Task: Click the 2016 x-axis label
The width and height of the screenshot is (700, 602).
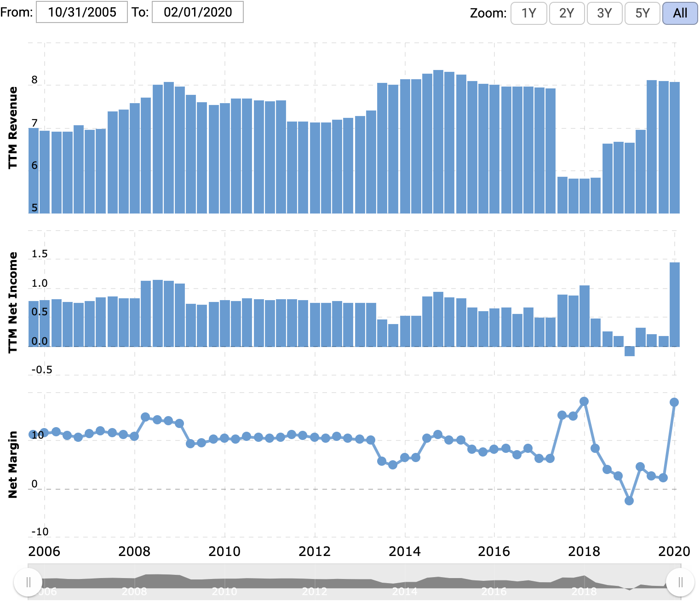Action: [494, 551]
